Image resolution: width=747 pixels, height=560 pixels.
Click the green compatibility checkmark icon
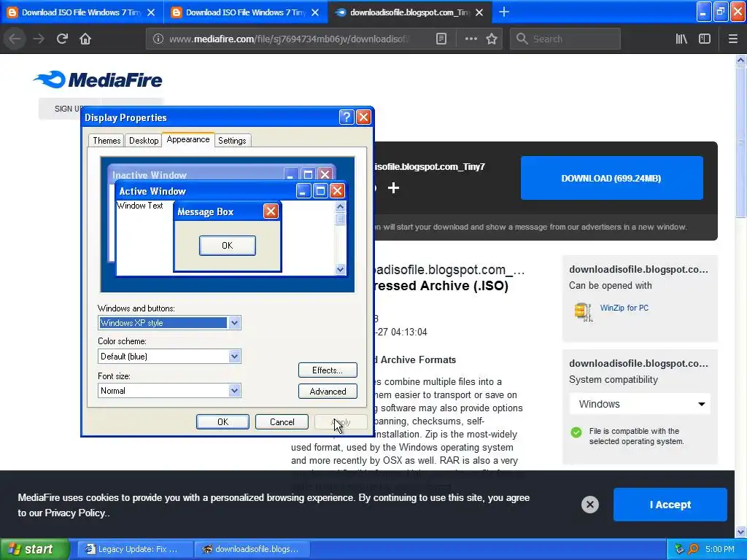pos(576,432)
